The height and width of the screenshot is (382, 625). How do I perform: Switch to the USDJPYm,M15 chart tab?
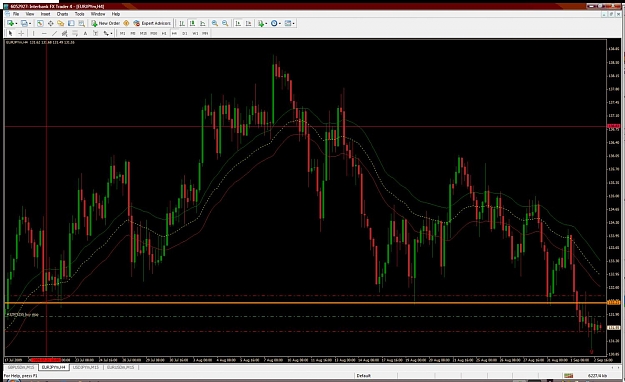(86, 367)
